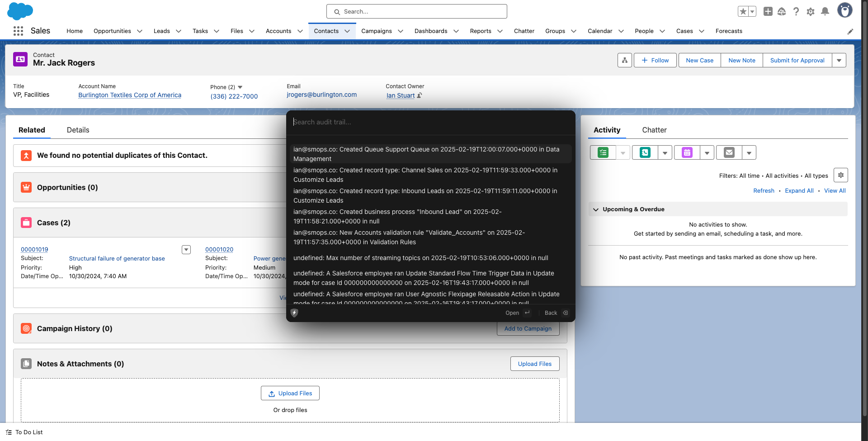Click the New Case button
The image size is (868, 441).
(x=699, y=60)
